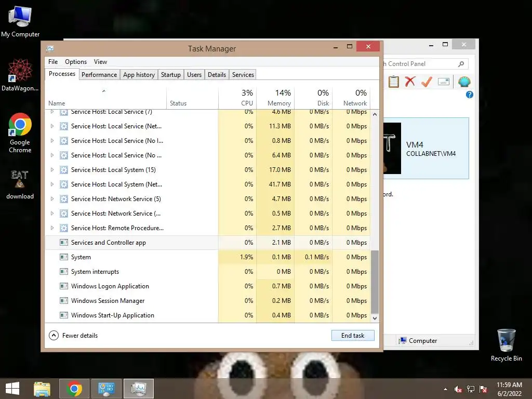The image size is (532, 399).
Task: Click the clipboard paste icon in Control Panel
Action: click(394, 82)
